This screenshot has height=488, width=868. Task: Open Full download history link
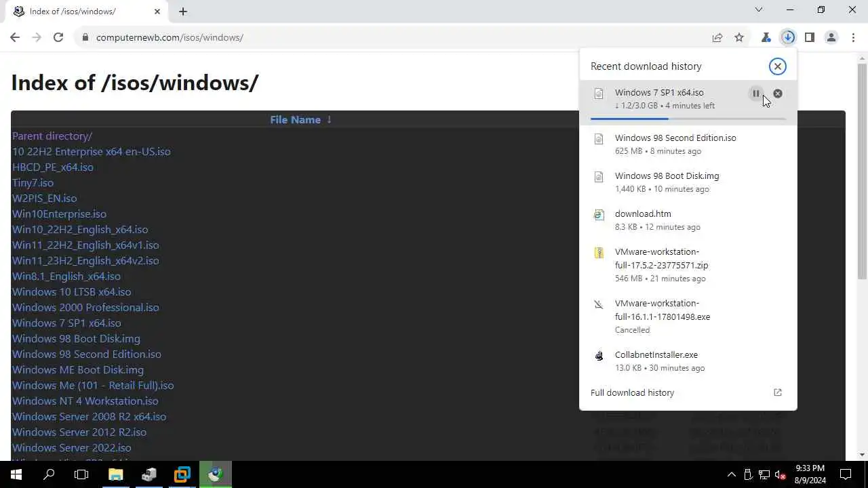tap(632, 392)
